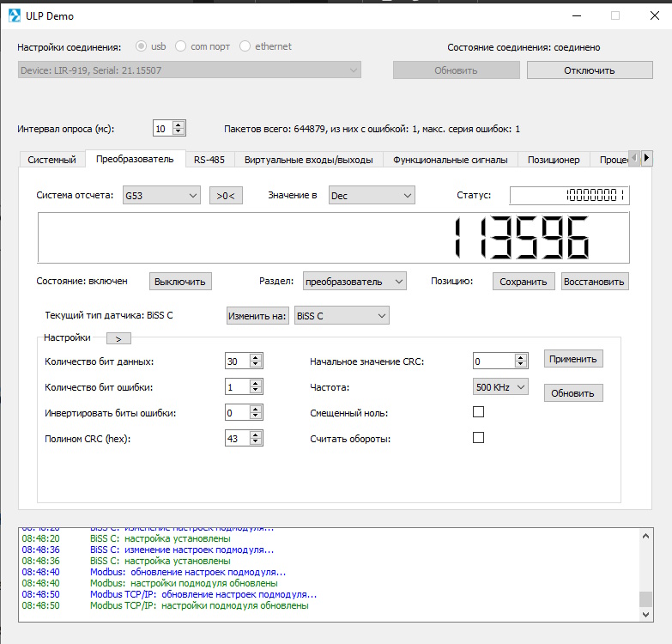Click the tab scroll left arrow
This screenshot has width=672, height=644.
point(635,158)
